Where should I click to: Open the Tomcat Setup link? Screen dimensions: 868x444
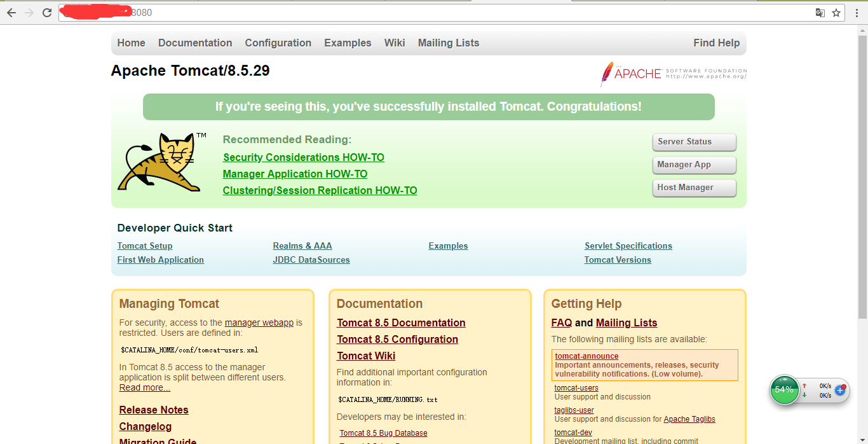145,246
